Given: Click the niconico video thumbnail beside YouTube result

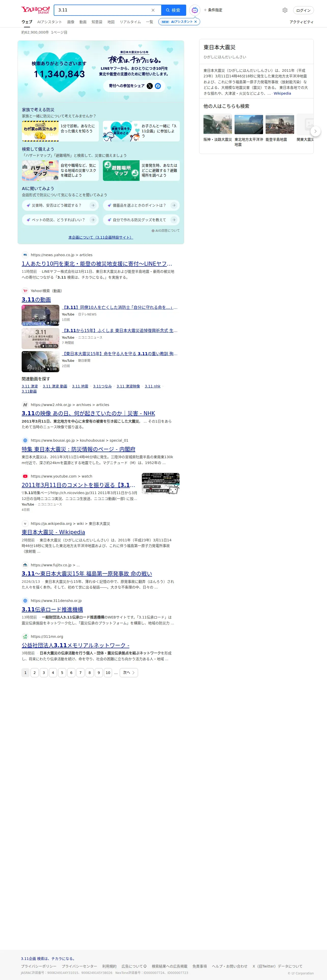Looking at the screenshot, I should (x=161, y=484).
